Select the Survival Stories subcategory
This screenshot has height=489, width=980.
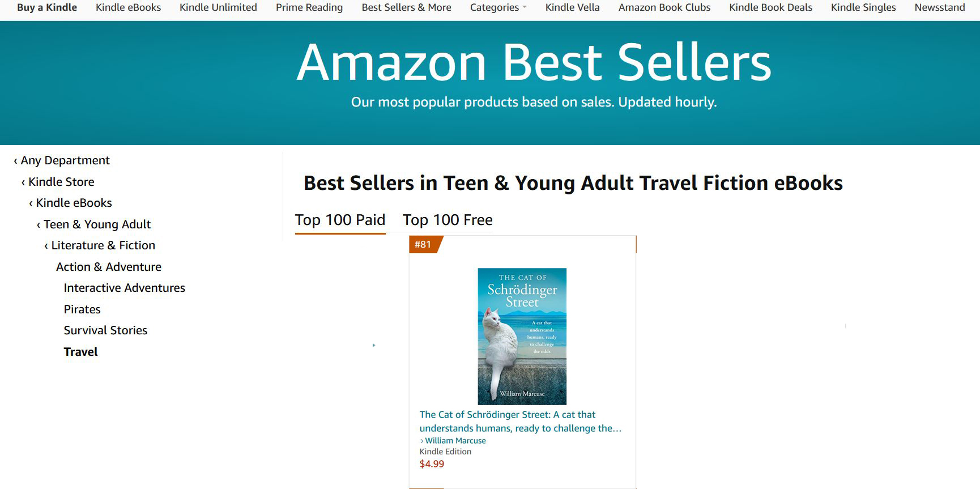pos(105,330)
